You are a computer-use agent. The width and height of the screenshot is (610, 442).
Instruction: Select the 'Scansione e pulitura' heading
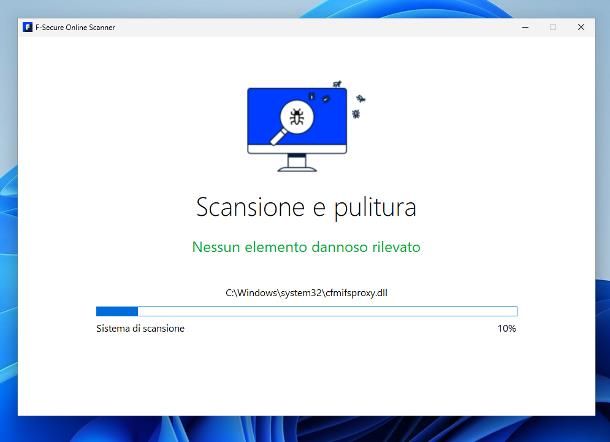tap(306, 207)
